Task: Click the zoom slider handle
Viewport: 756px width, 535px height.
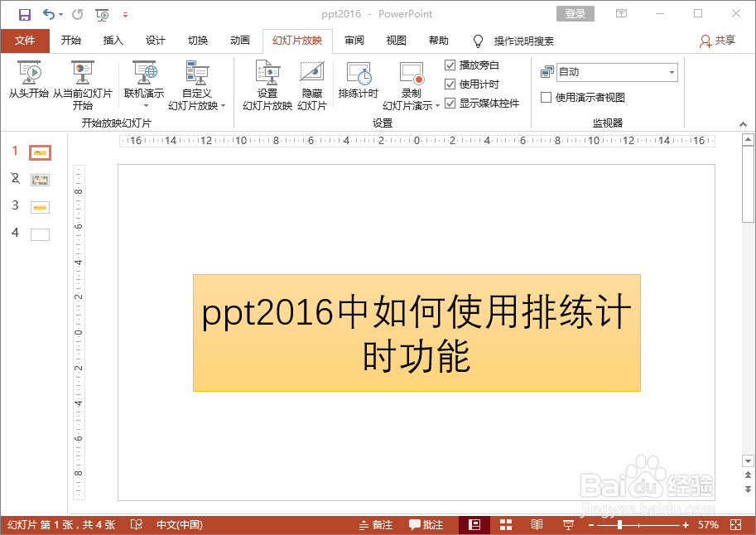Action: (619, 524)
